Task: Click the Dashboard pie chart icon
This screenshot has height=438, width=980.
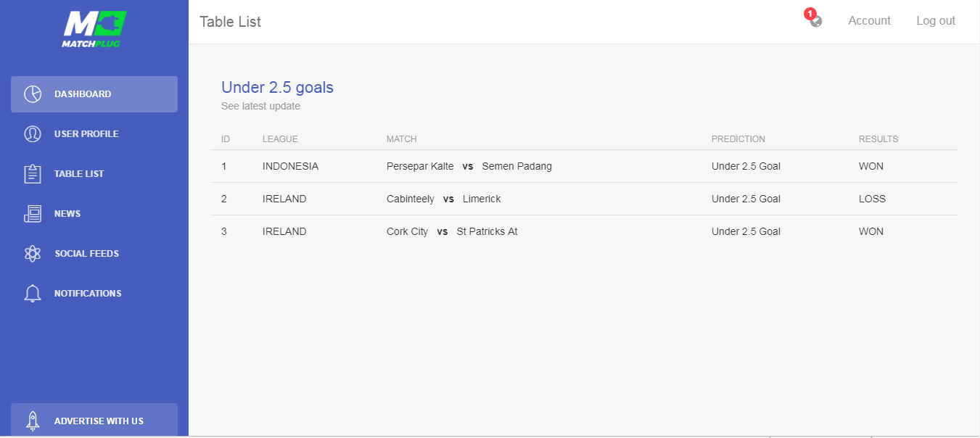Action: [33, 94]
